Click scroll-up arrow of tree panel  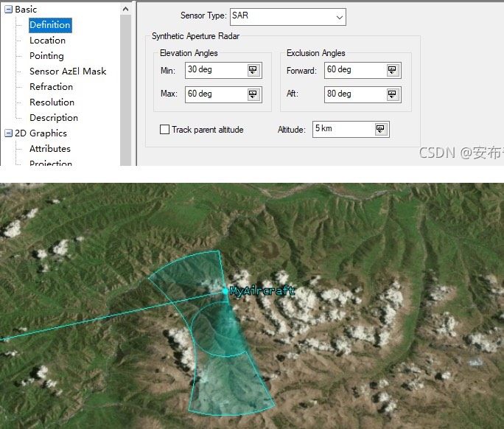126,10
